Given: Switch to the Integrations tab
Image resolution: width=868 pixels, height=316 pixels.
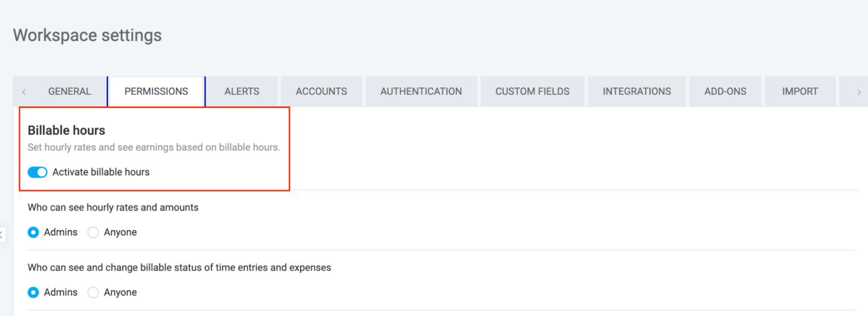Looking at the screenshot, I should (x=637, y=91).
